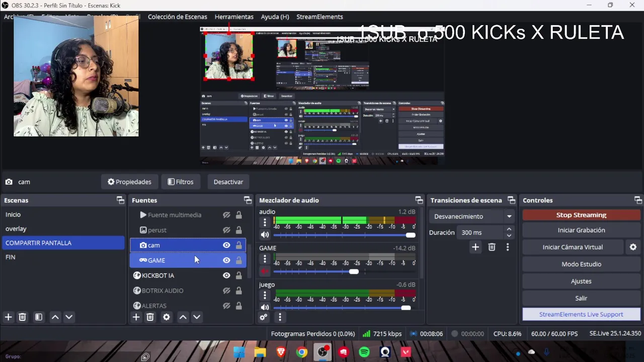Remove selected source with trash icon
Screen dimensions: 644x362
coord(150,317)
